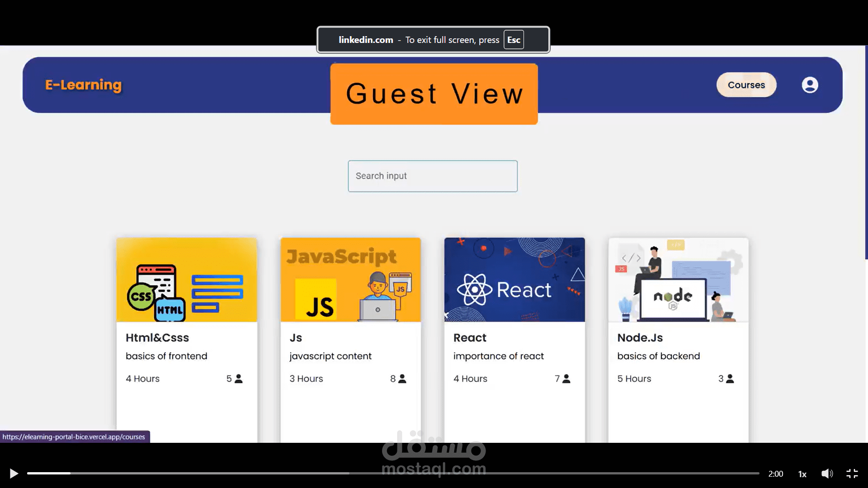Open the elearning-portal-bice.vercel.app link
The height and width of the screenshot is (488, 868).
click(74, 437)
